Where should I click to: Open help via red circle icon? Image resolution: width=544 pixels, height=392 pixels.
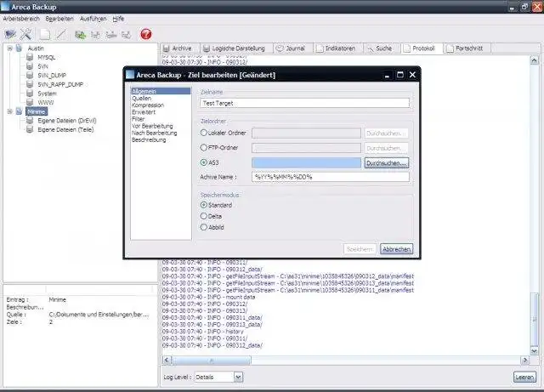coord(146,34)
